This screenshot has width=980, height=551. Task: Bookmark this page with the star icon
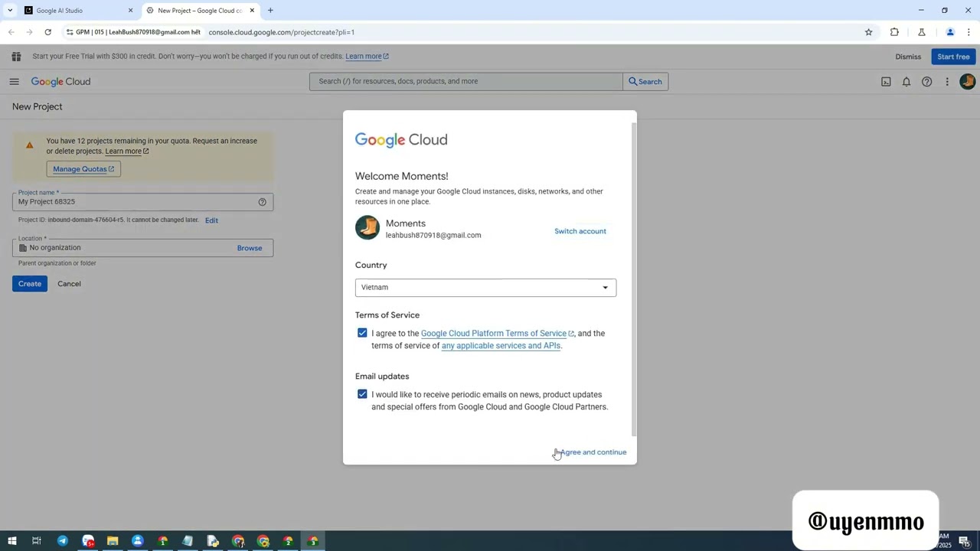[869, 32]
